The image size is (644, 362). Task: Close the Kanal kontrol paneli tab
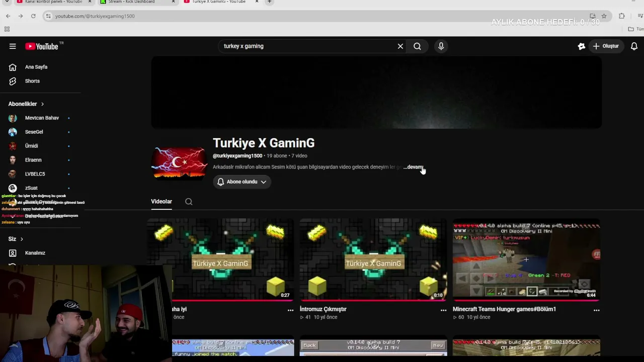tap(90, 2)
